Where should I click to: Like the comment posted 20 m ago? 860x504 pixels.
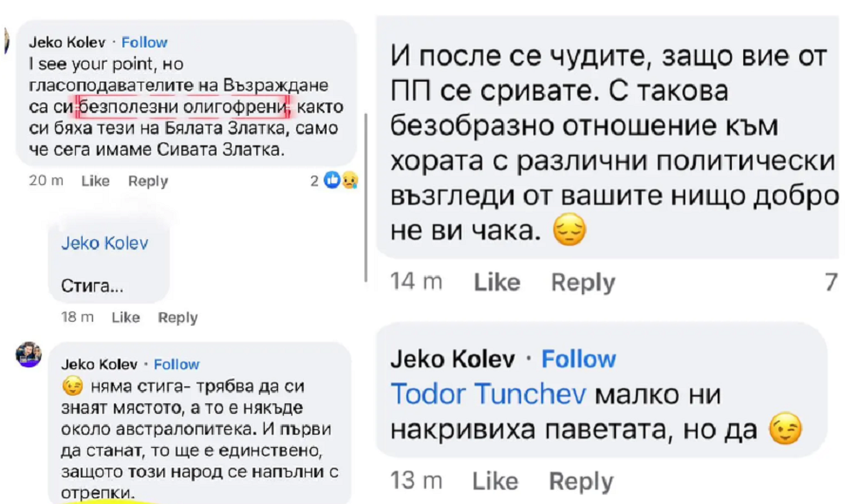coord(95,181)
